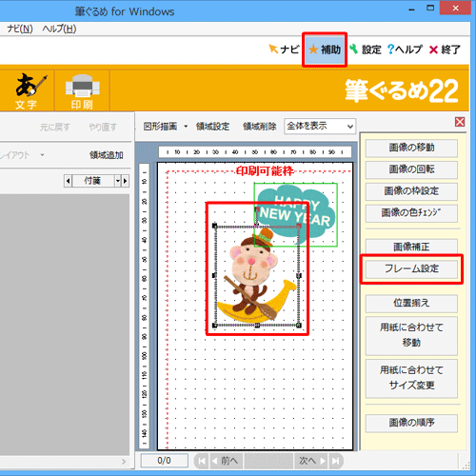Click the 画像の色チェンジ button

[411, 212]
